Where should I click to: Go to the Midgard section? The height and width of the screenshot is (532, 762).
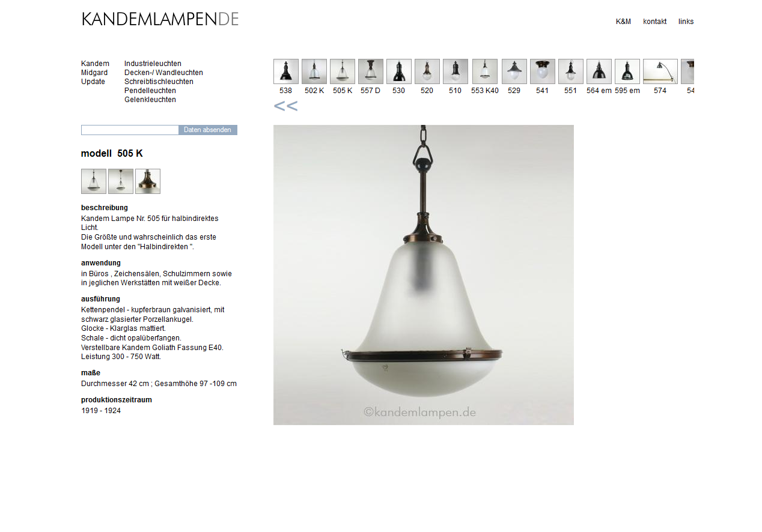click(94, 73)
